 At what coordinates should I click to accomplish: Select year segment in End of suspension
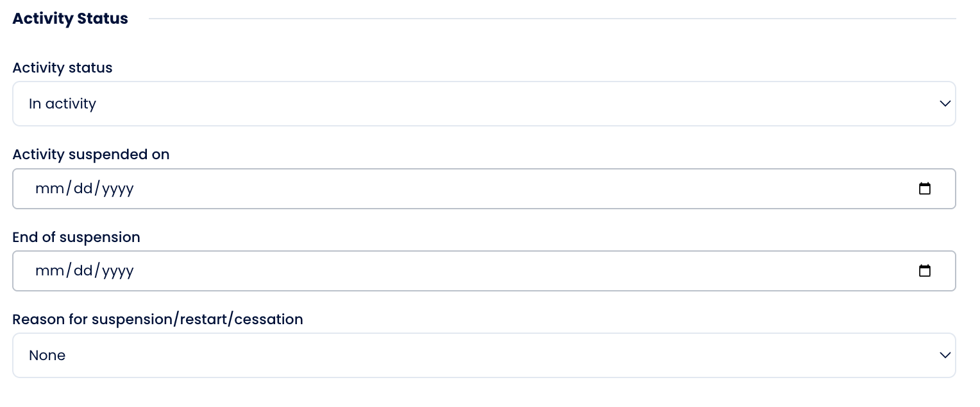117,271
